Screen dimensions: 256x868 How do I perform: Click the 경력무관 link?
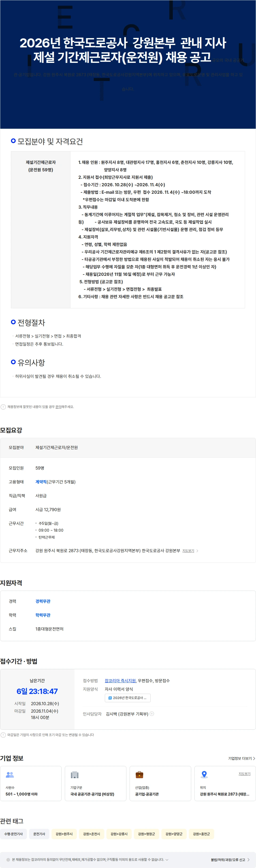pyautogui.click(x=43, y=601)
